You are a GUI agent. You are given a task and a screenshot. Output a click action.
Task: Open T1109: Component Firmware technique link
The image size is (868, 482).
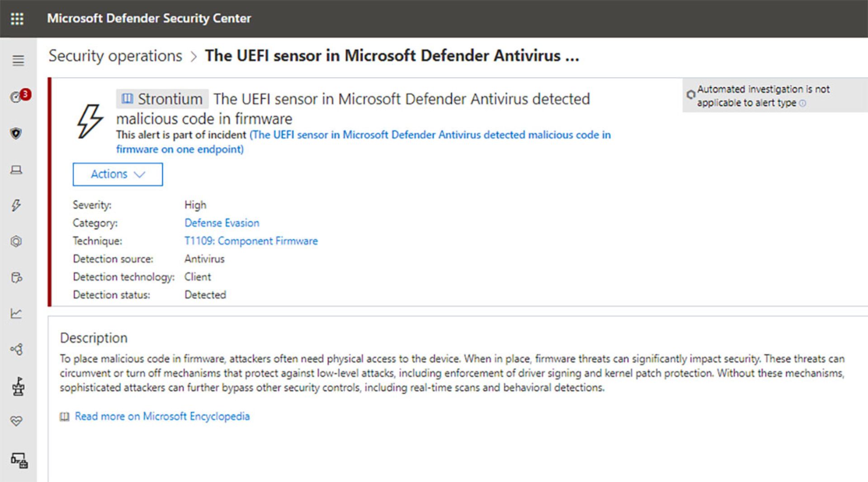(251, 241)
